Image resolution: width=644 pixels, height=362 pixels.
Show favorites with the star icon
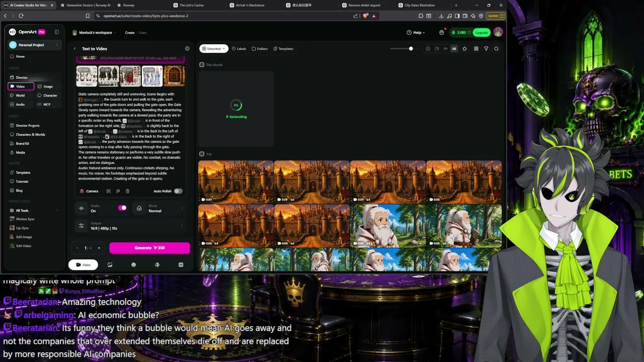tap(464, 49)
